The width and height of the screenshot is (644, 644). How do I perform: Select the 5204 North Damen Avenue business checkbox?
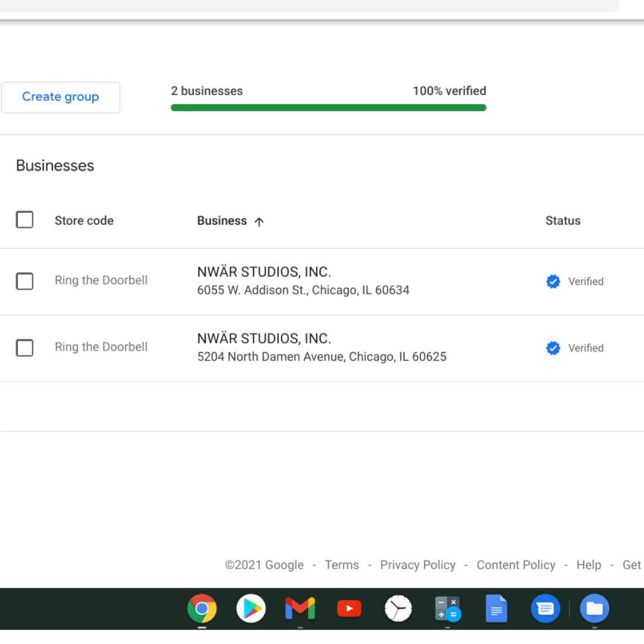tap(24, 348)
